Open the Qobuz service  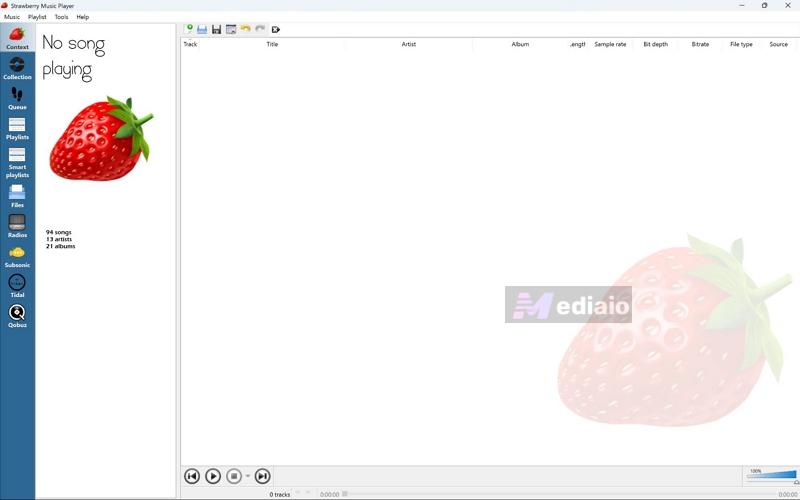(17, 316)
